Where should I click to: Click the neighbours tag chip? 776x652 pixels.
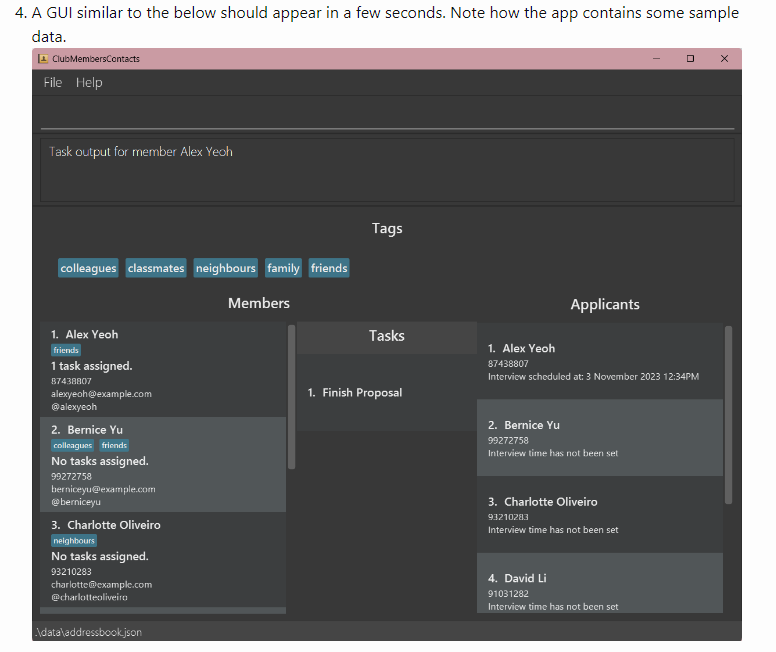click(226, 268)
